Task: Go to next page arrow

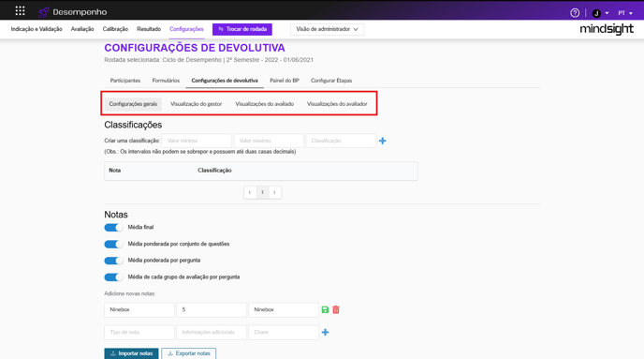Action: (x=275, y=192)
